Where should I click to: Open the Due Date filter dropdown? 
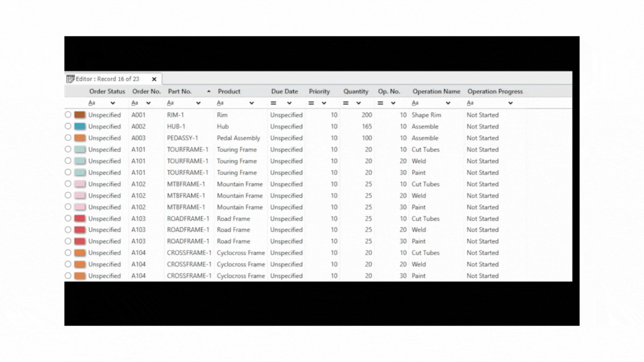(x=289, y=103)
